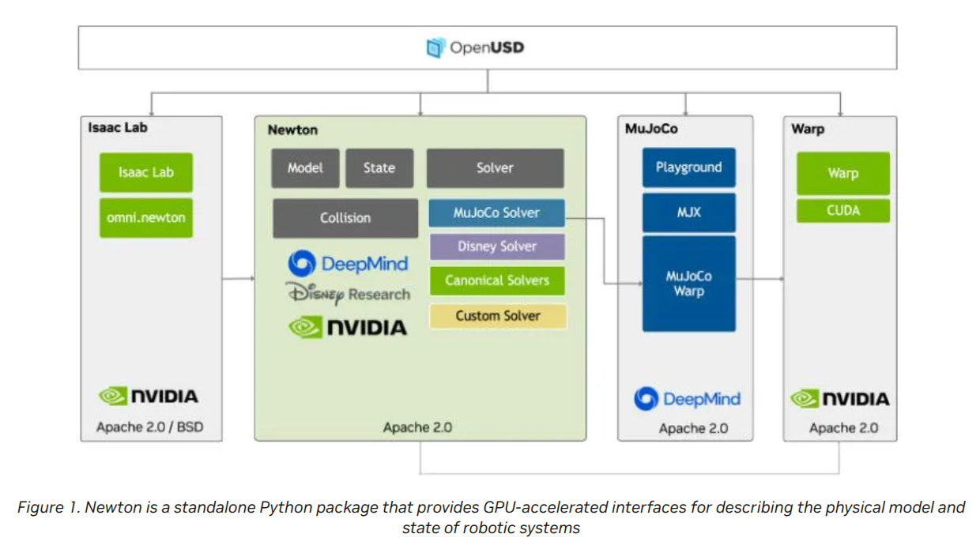This screenshot has height=549, width=980.
Task: Select the MJX block
Action: pyautogui.click(x=688, y=212)
